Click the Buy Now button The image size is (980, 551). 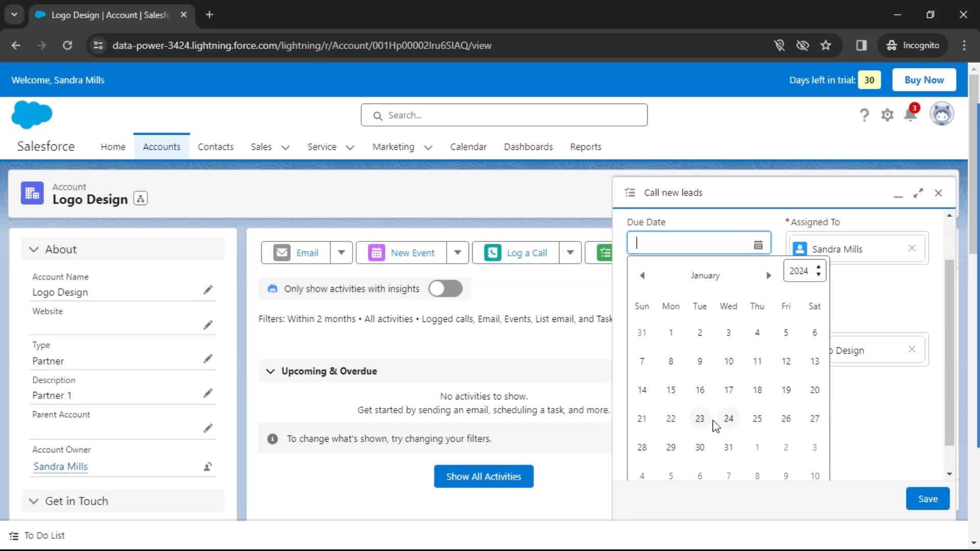pyautogui.click(x=924, y=80)
